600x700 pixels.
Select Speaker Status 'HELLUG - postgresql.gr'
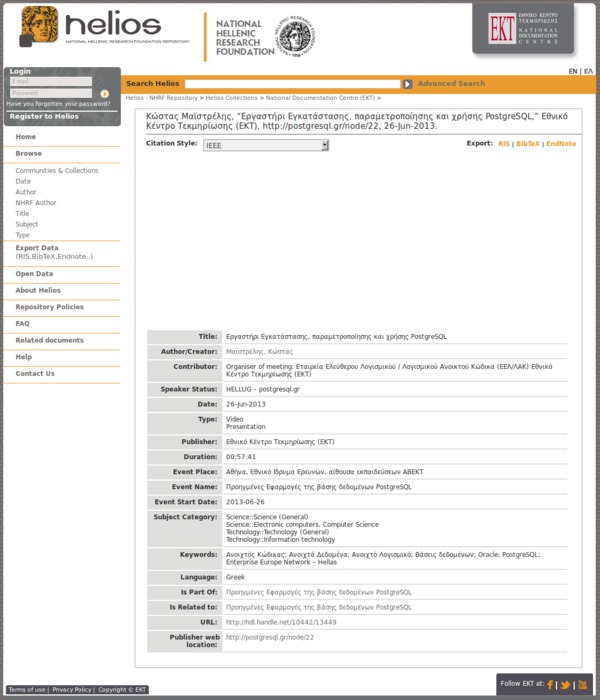(x=262, y=389)
